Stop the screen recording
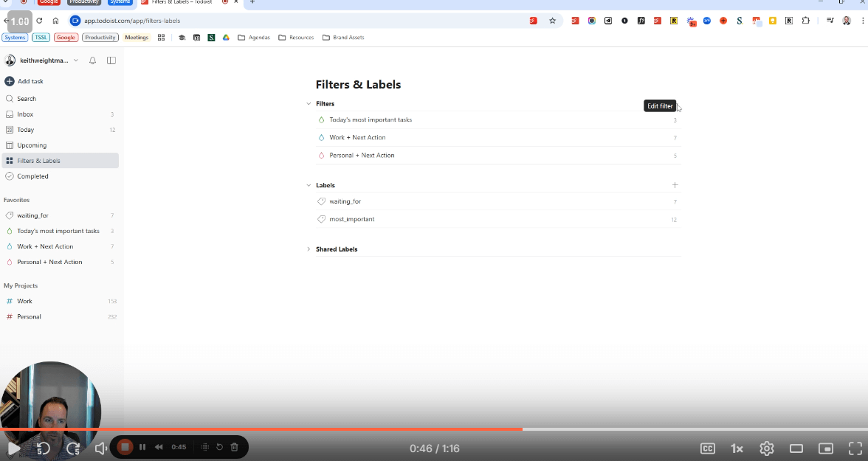Image resolution: width=868 pixels, height=461 pixels. tap(125, 447)
